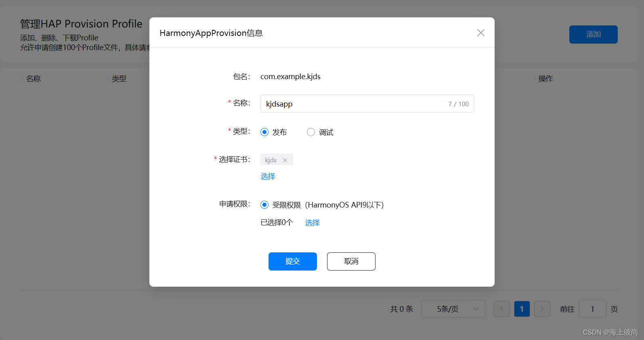The width and height of the screenshot is (644, 340).
Task: Click the 7 / 100 character counter
Action: coord(458,104)
